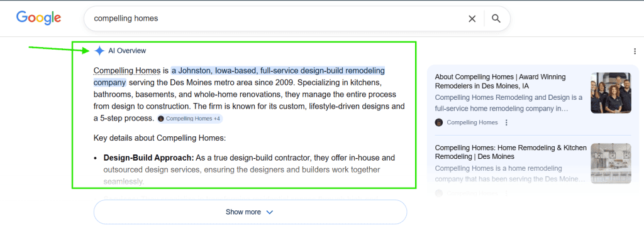This screenshot has width=644, height=231.
Task: Click the AI Overview heading label
Action: point(127,51)
